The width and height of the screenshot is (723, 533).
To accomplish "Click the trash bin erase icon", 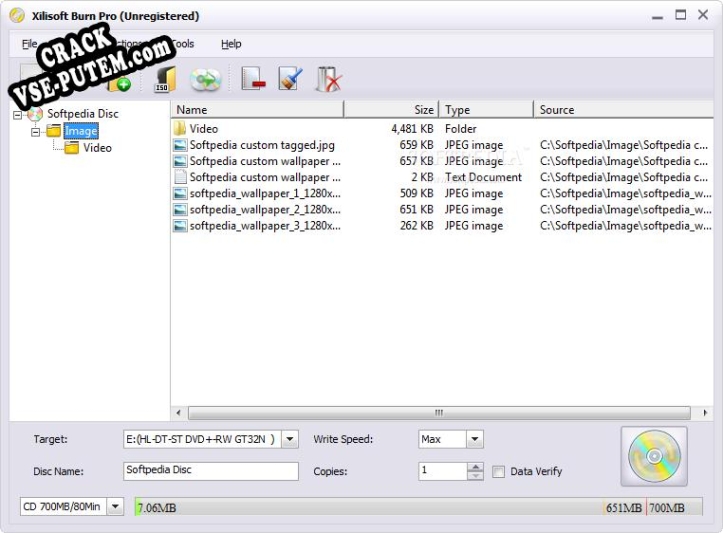I will click(328, 80).
